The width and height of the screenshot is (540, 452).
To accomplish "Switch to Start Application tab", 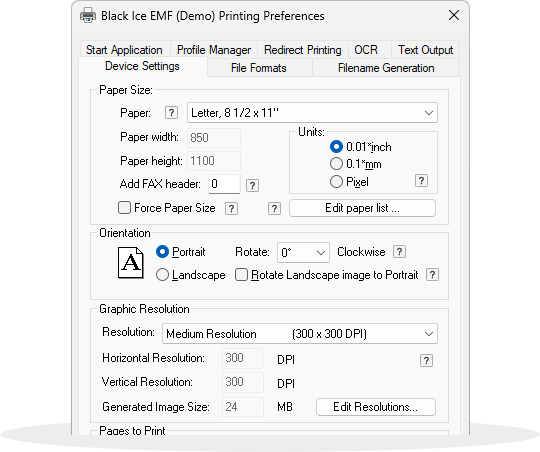I will click(x=124, y=50).
